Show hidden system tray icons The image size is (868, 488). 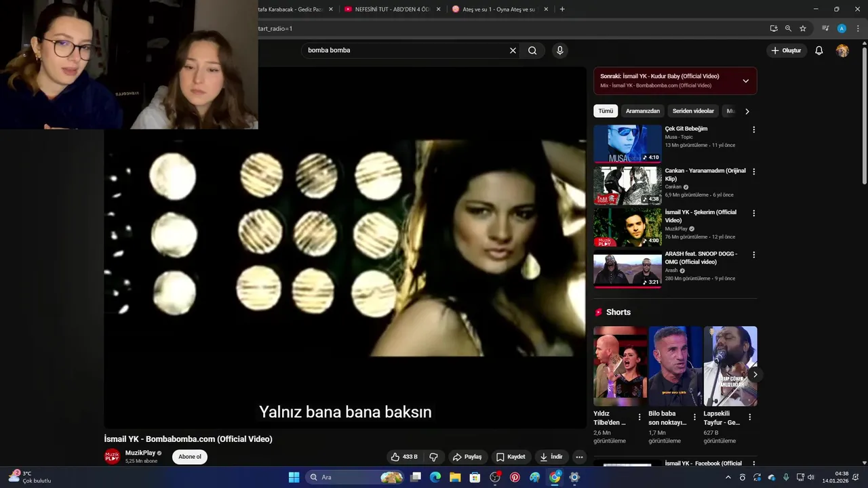tap(728, 477)
